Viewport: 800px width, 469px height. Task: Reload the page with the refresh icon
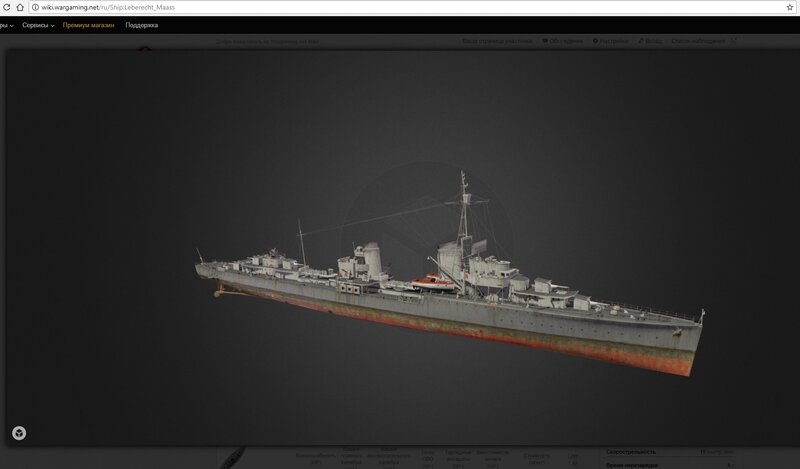pos(7,7)
